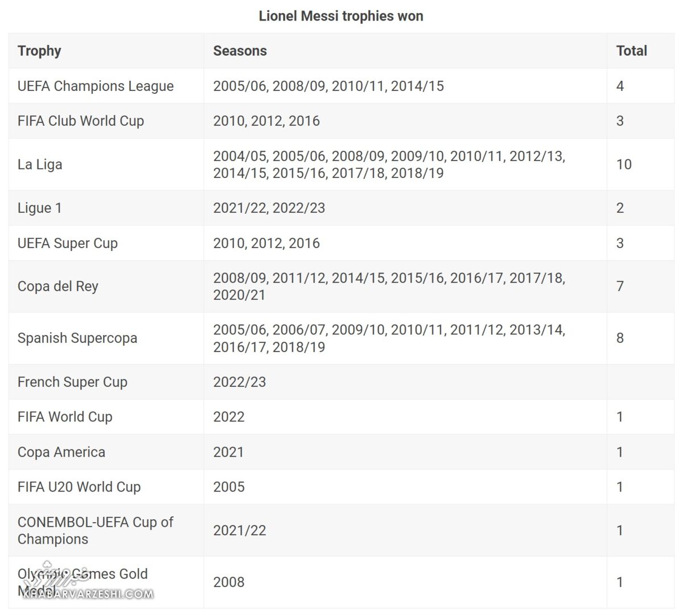Select the UEFA Champions League cell

click(x=96, y=86)
